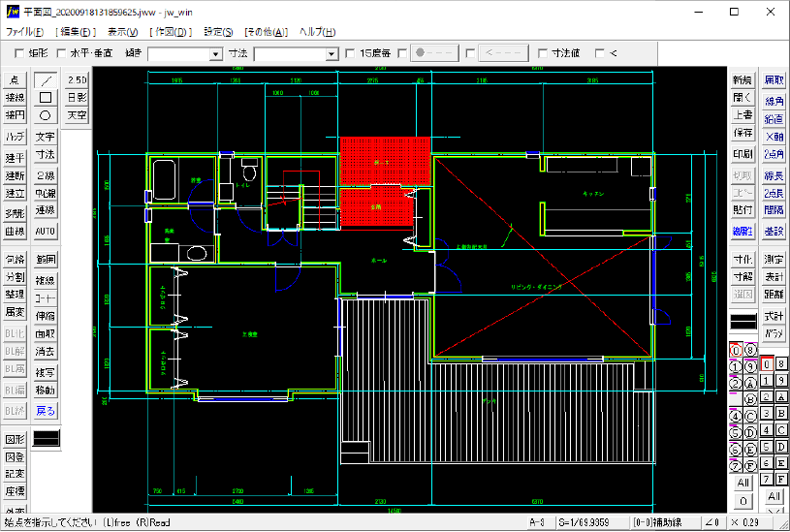Select layer group 8 square button

tap(781, 363)
